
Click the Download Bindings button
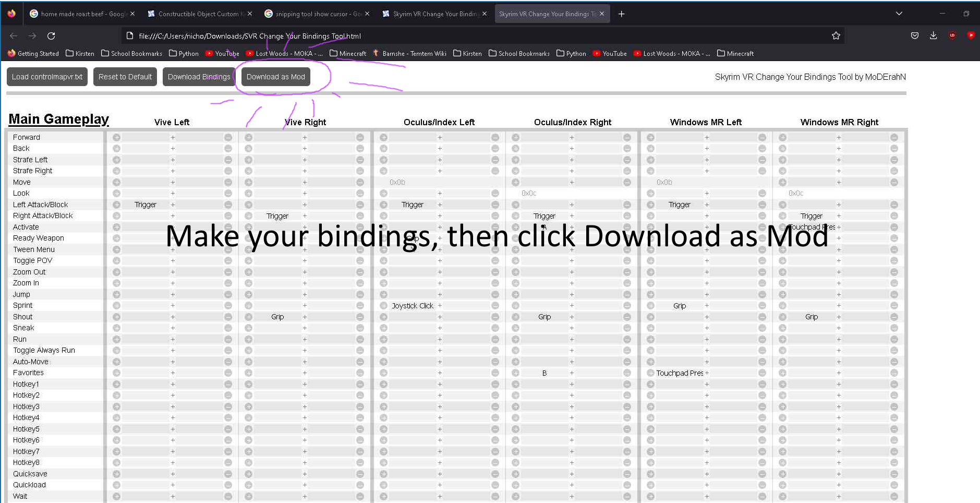pos(199,77)
